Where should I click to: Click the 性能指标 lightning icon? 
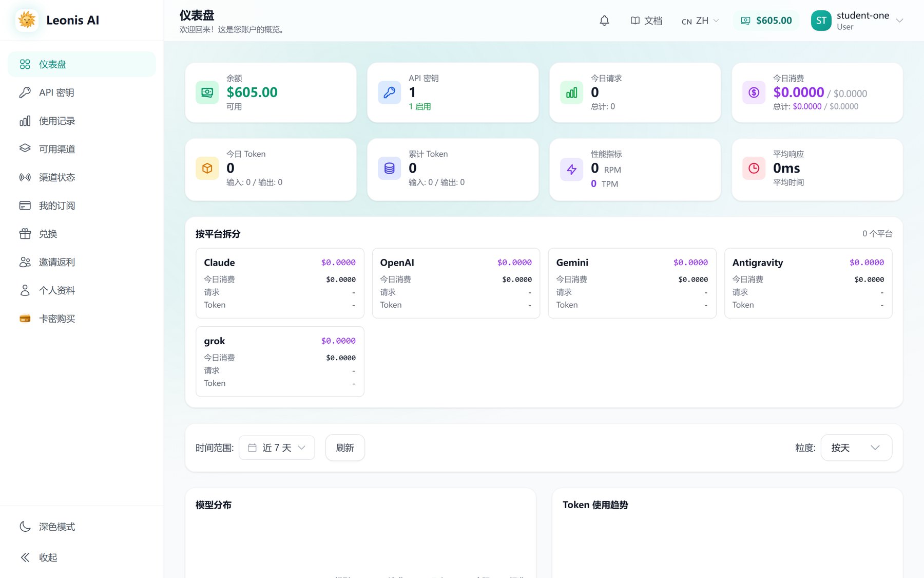click(571, 170)
